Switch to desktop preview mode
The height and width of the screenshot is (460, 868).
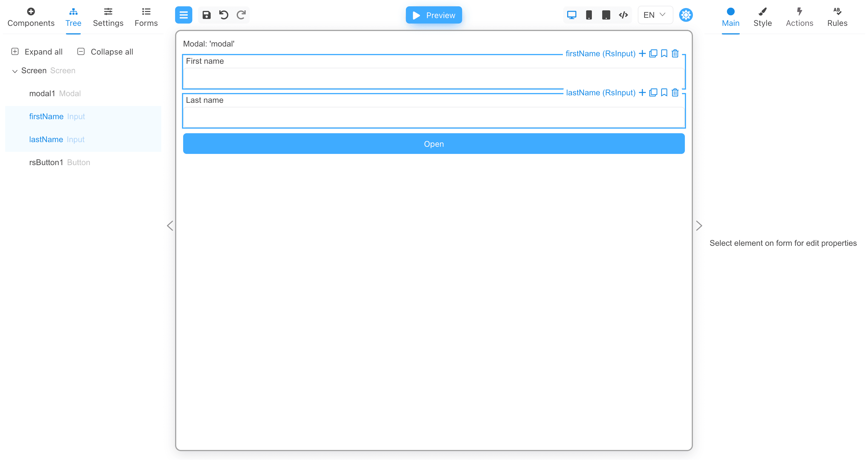click(x=571, y=15)
